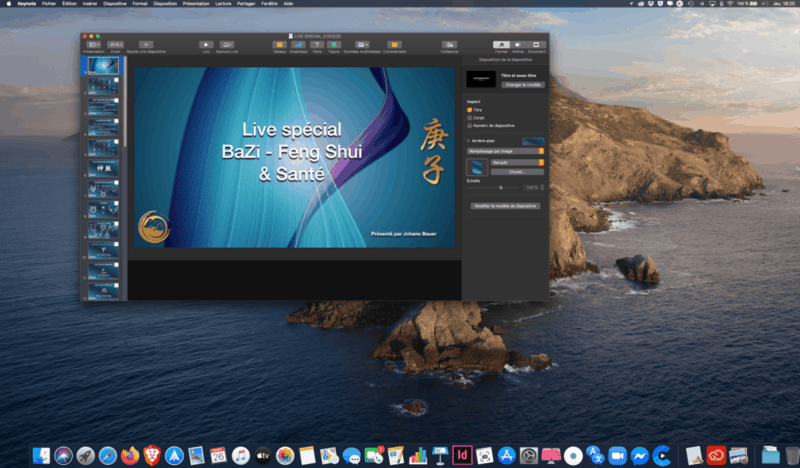Click the gold circular logo on slide
800x468 pixels.
click(x=154, y=227)
